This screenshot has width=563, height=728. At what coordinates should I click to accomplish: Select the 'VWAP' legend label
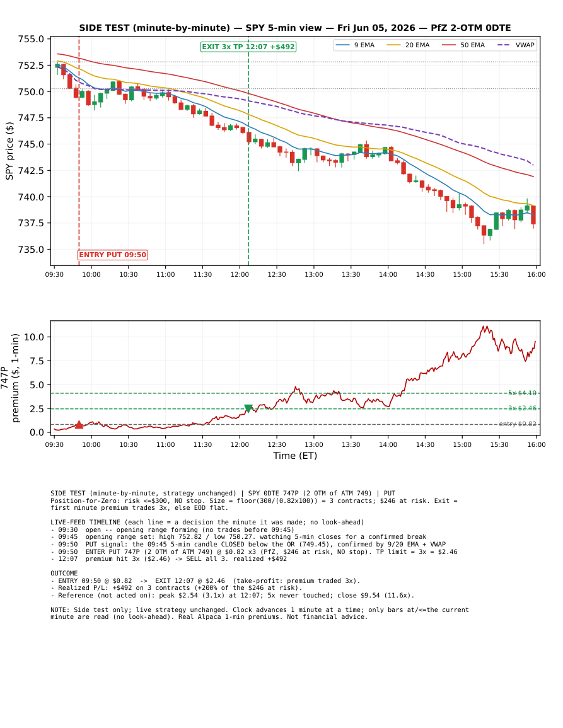pyautogui.click(x=525, y=45)
